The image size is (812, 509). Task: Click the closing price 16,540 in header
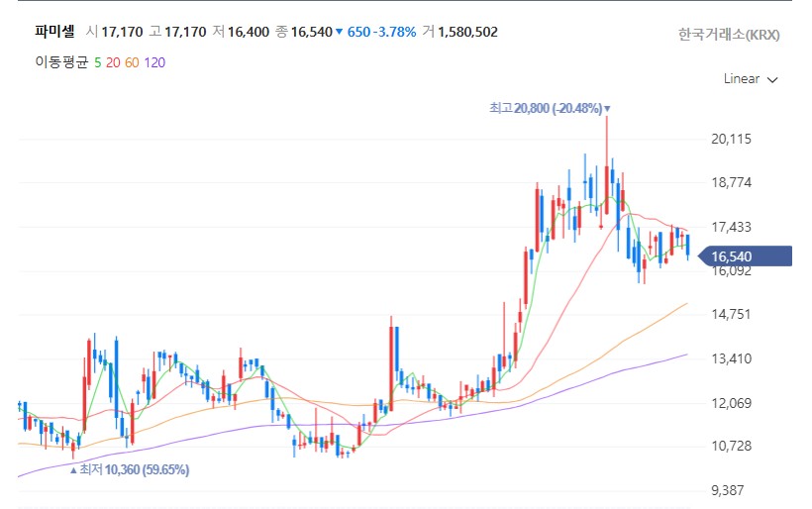click(311, 33)
